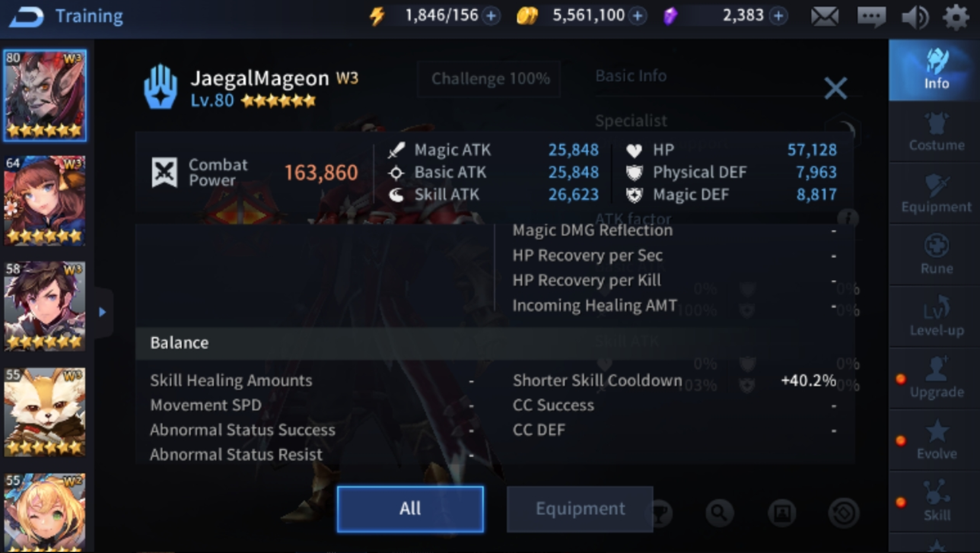
Task: Select the level 55 fox hero portrait
Action: (x=44, y=412)
